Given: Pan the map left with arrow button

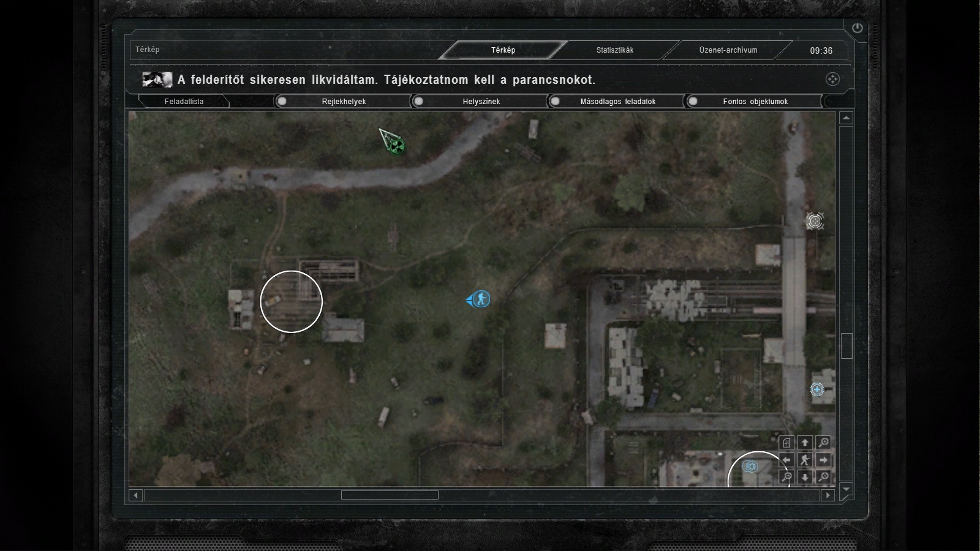Looking at the screenshot, I should [x=786, y=460].
